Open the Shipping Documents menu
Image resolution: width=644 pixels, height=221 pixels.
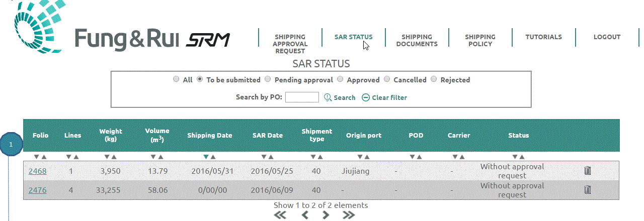pos(417,40)
